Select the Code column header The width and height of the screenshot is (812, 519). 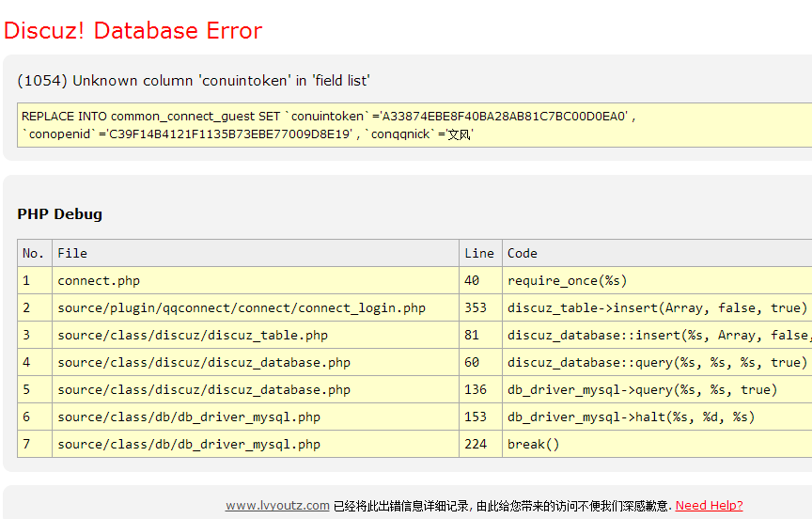pos(657,253)
